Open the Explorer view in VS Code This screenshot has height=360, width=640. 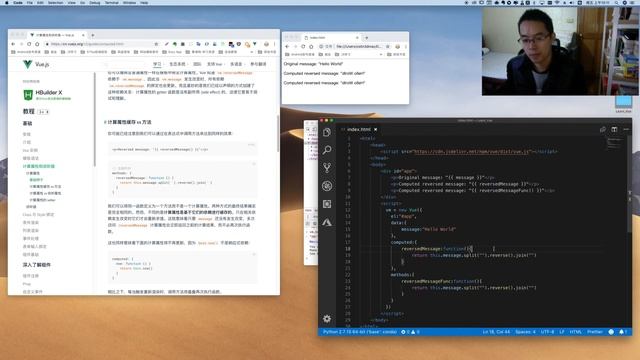(327, 132)
